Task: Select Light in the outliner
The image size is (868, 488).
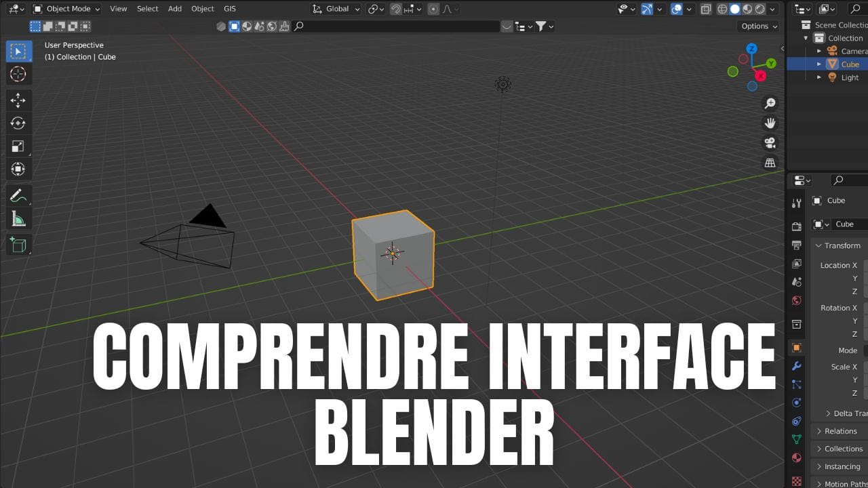Action: pos(850,77)
